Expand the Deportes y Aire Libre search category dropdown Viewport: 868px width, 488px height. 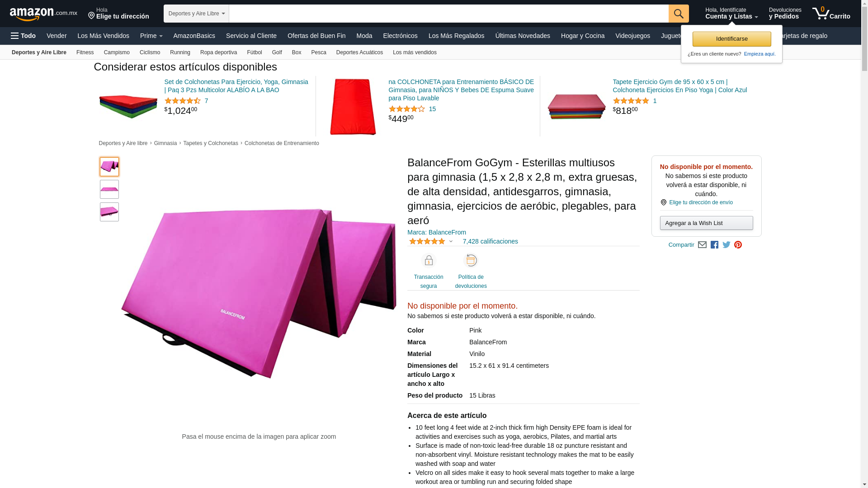tap(196, 14)
